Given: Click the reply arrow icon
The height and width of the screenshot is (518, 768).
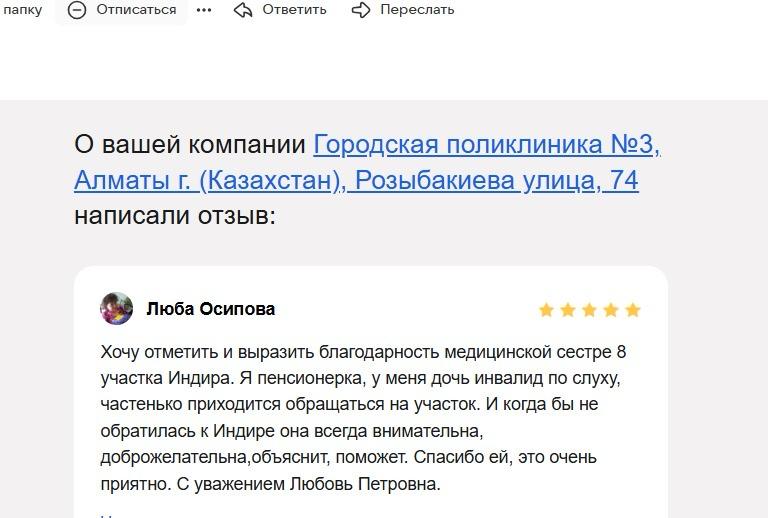Looking at the screenshot, I should (243, 10).
